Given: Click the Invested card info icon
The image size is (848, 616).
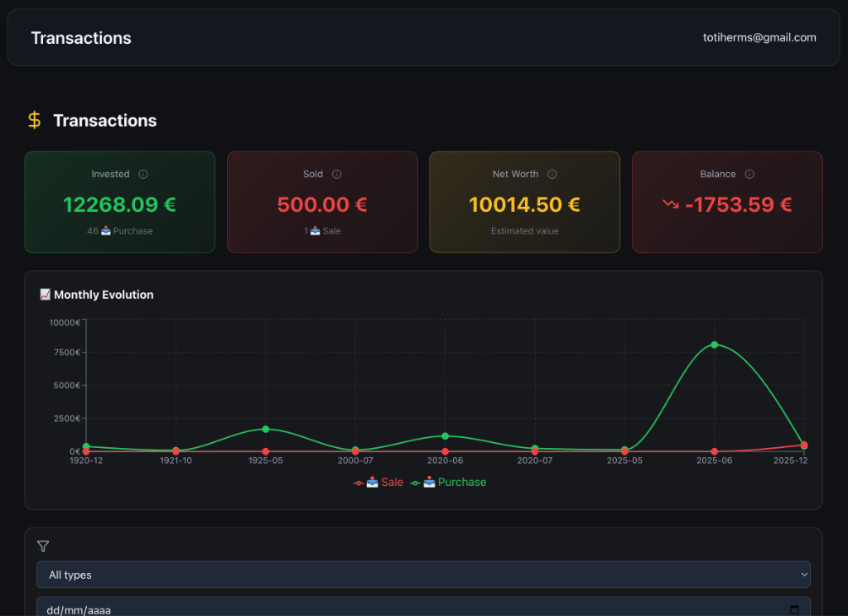Looking at the screenshot, I should click(142, 174).
